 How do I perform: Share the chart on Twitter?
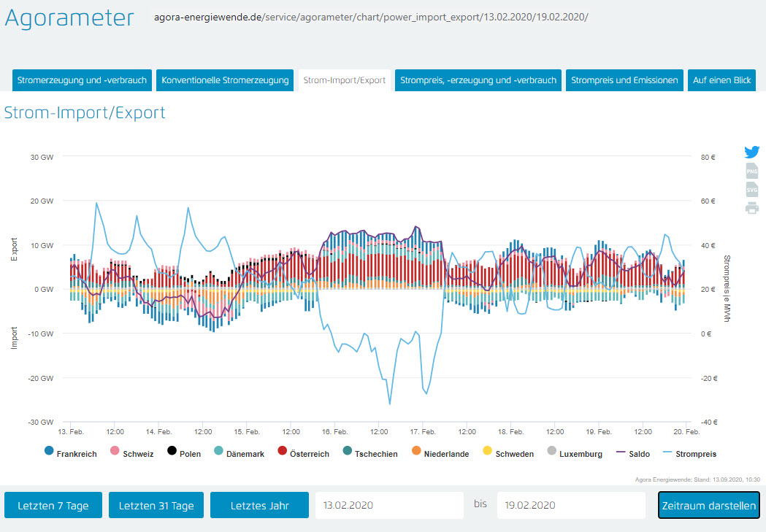point(752,153)
